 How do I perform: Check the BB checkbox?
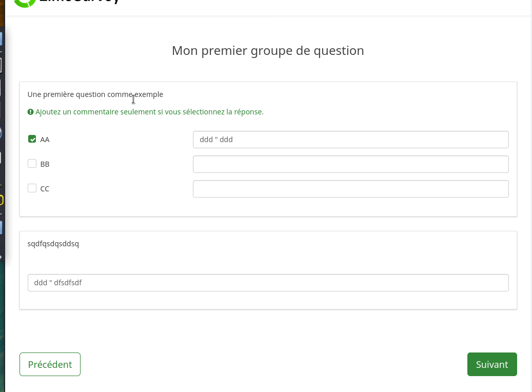[x=32, y=164]
